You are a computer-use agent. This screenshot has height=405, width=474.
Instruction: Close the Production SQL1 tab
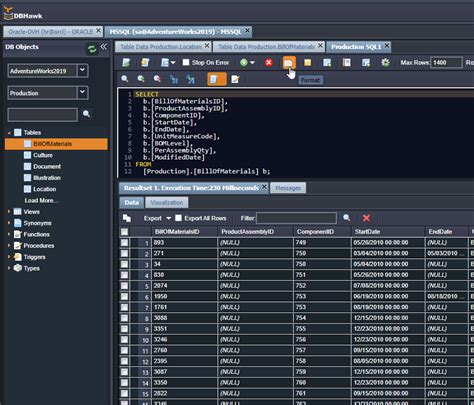[387, 46]
